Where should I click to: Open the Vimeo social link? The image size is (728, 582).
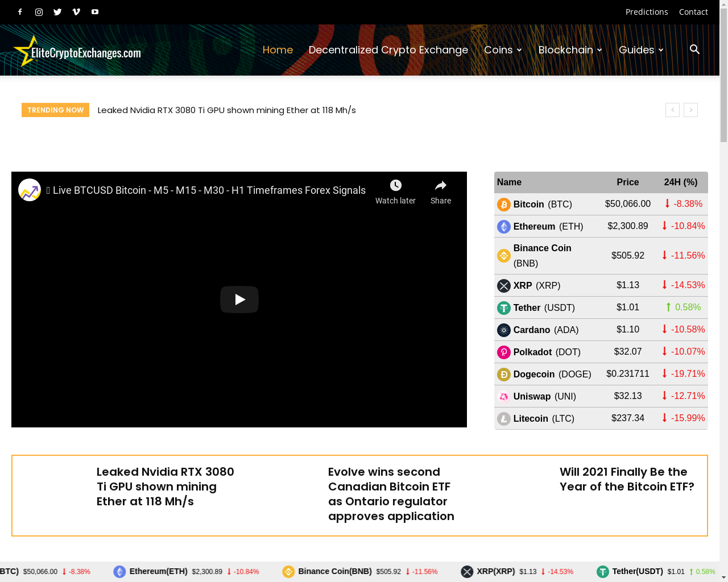[76, 12]
